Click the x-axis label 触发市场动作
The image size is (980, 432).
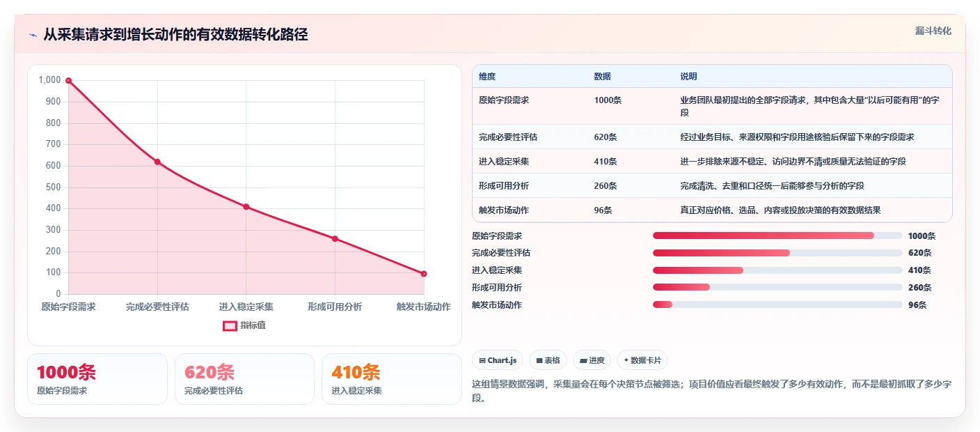[424, 307]
